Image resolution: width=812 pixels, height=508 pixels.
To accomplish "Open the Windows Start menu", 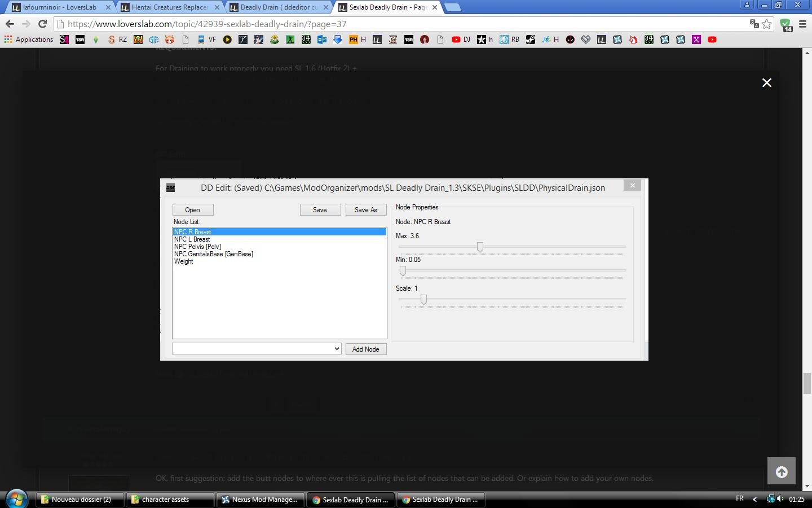I will [17, 499].
